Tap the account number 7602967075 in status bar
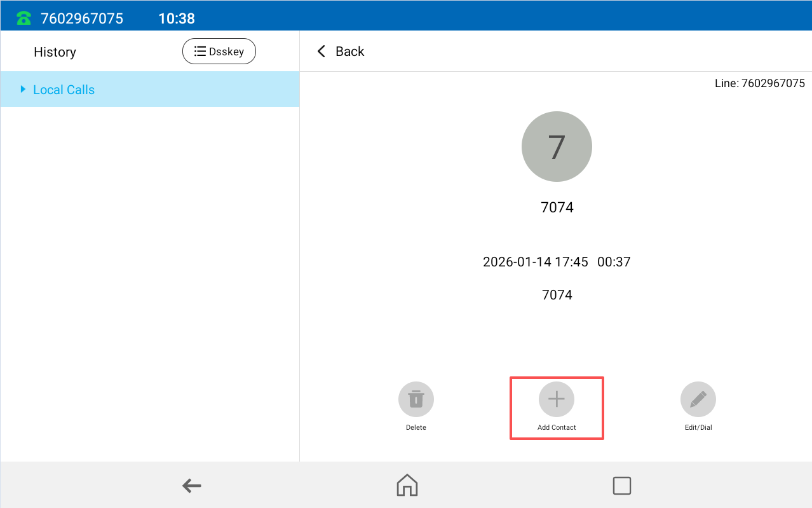The image size is (812, 508). (82, 18)
